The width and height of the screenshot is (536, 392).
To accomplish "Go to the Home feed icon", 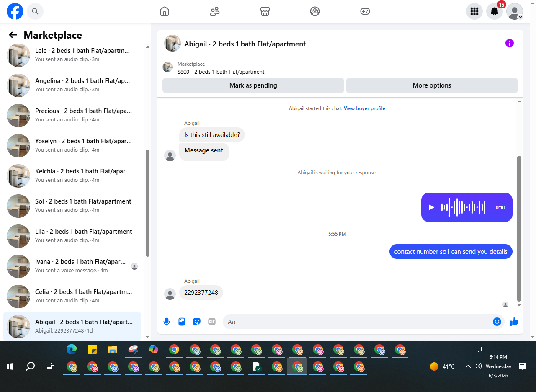I will (x=165, y=11).
